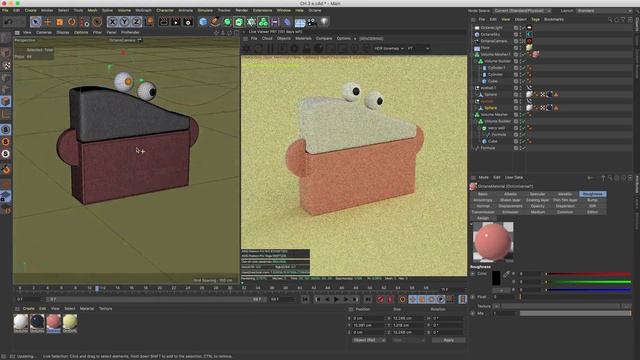The image size is (640, 360).
Task: Collapse the Volume Mesher.1 tree item
Action: pos(473,54)
